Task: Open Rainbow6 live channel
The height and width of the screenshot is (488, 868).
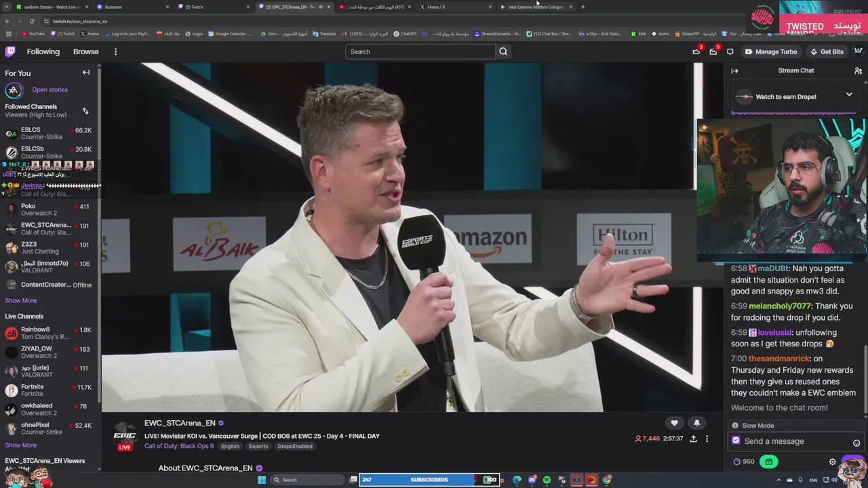Action: [49, 333]
